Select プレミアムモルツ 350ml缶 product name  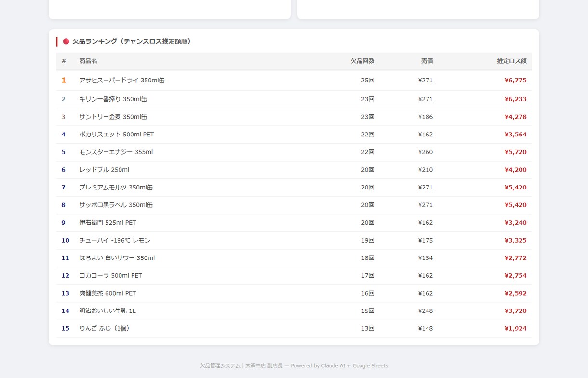116,188
